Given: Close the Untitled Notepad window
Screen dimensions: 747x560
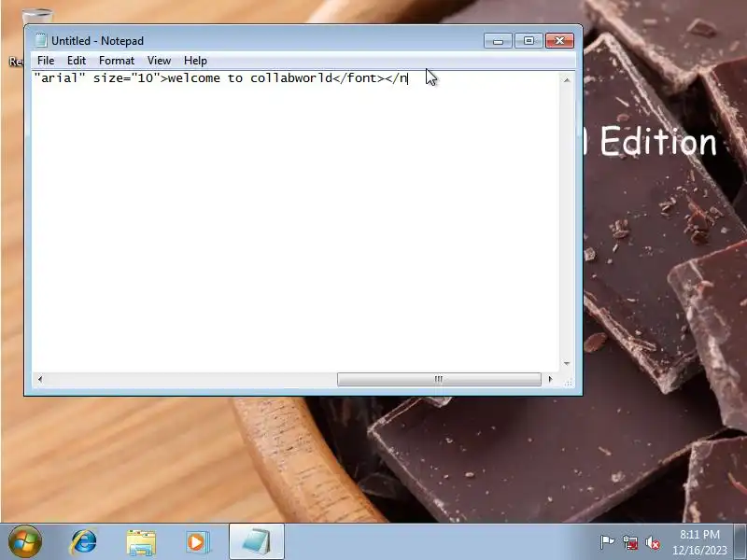Looking at the screenshot, I should click(x=559, y=40).
